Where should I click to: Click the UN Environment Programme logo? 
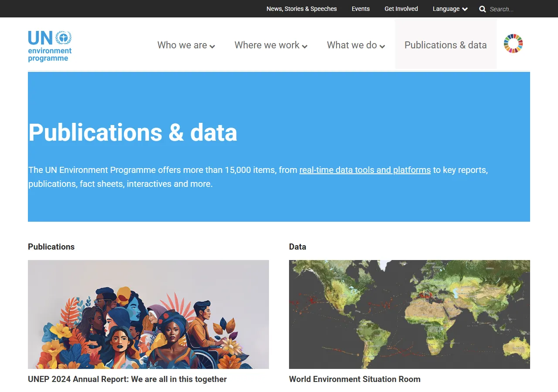pos(49,45)
